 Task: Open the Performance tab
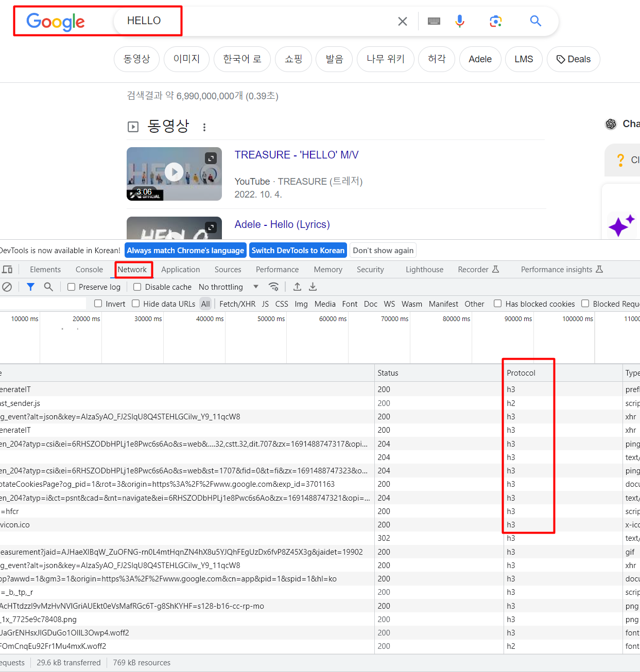[278, 270]
